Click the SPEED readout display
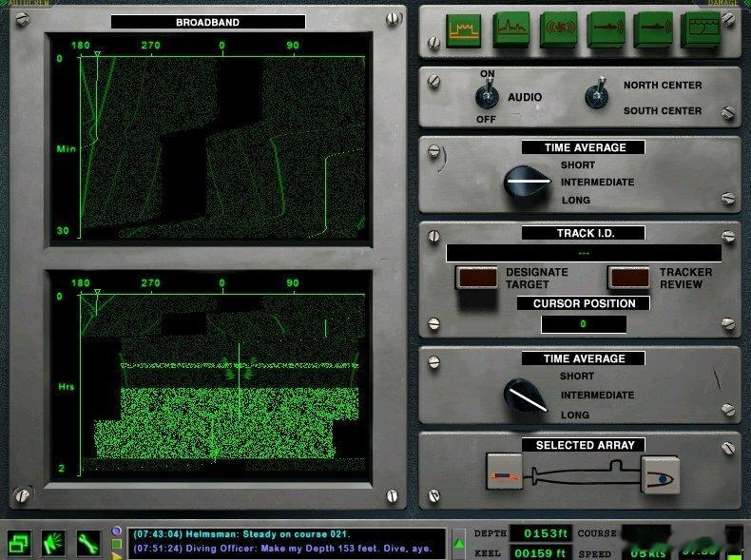The width and height of the screenshot is (751, 560). coord(647,552)
